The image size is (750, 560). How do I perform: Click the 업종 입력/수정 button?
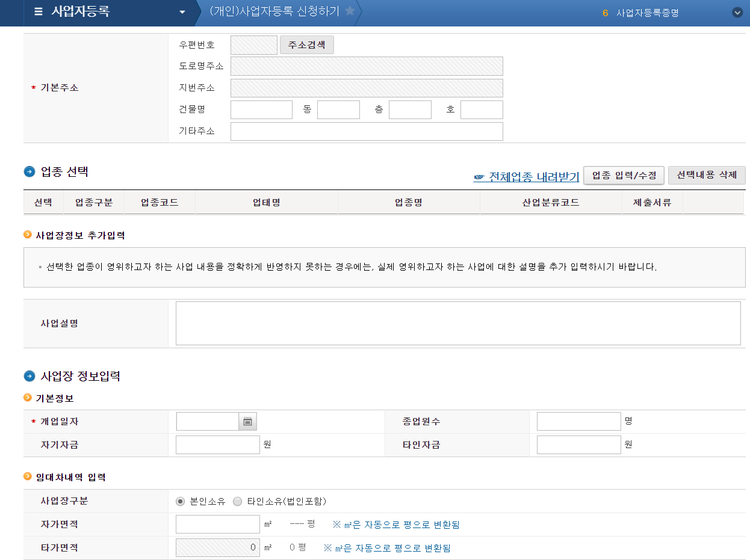tap(624, 175)
